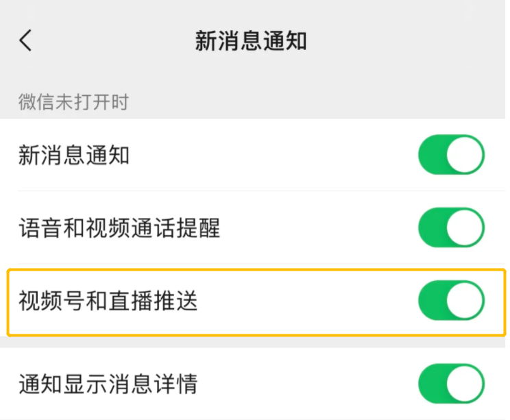This screenshot has height=420, width=510.
Task: Click white knob of 通知显示消息详情 switch
Action: click(465, 384)
